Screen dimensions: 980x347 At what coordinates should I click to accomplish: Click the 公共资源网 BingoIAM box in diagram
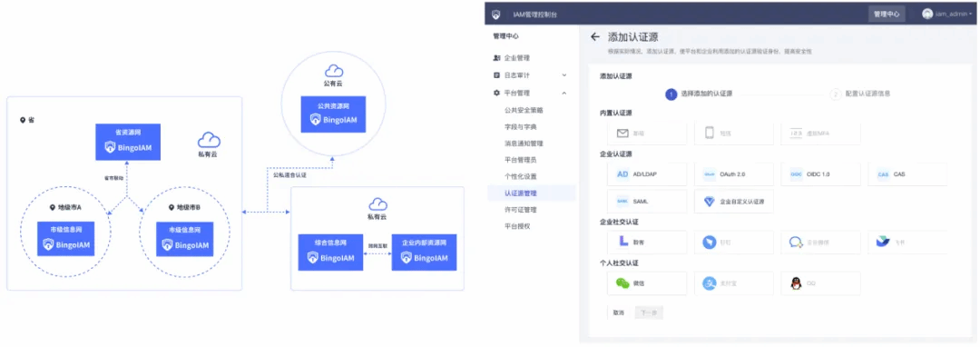pyautogui.click(x=332, y=114)
